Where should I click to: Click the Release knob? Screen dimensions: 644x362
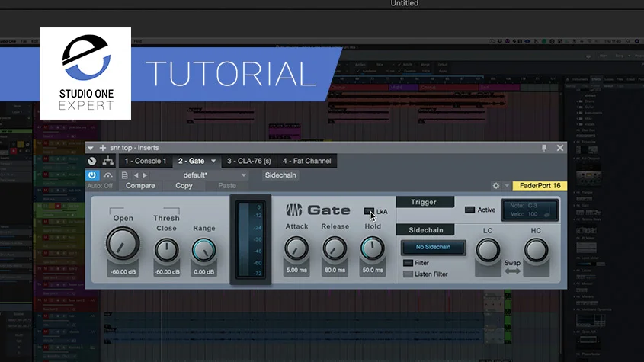(335, 248)
